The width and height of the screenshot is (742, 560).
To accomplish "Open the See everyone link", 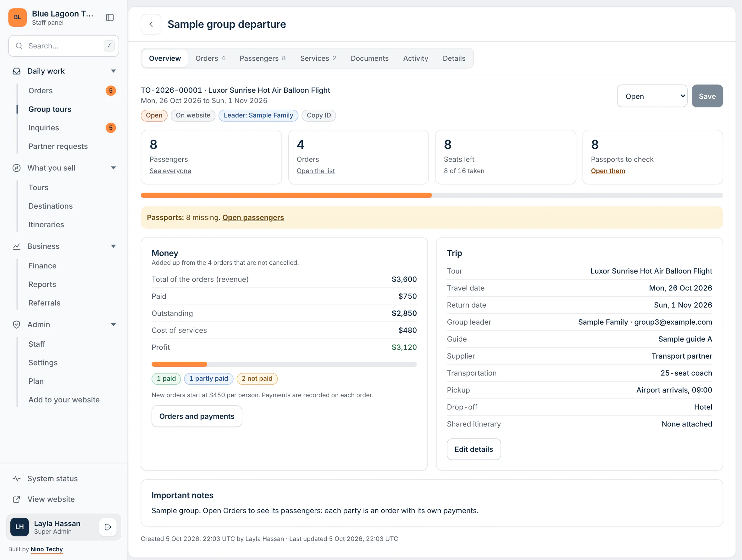I will tap(170, 171).
